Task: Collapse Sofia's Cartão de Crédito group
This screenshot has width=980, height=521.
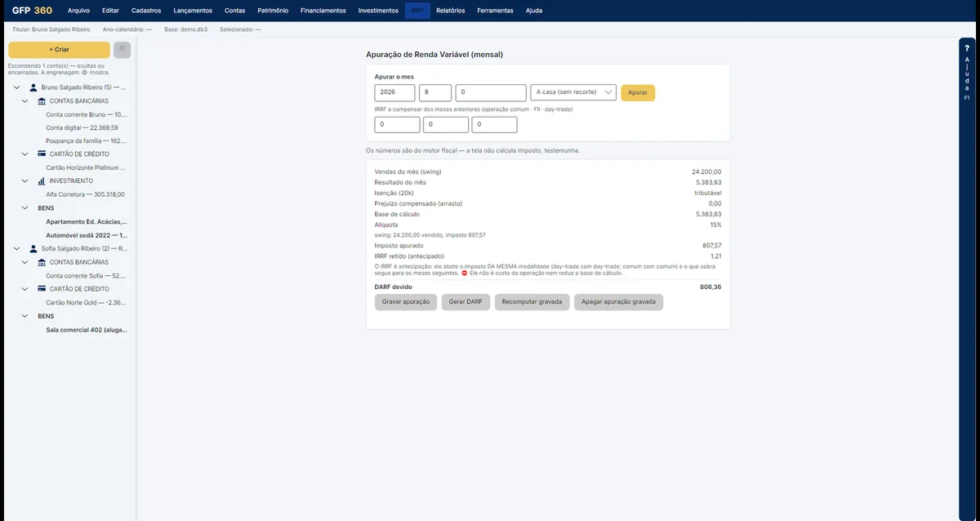Action: pos(25,289)
